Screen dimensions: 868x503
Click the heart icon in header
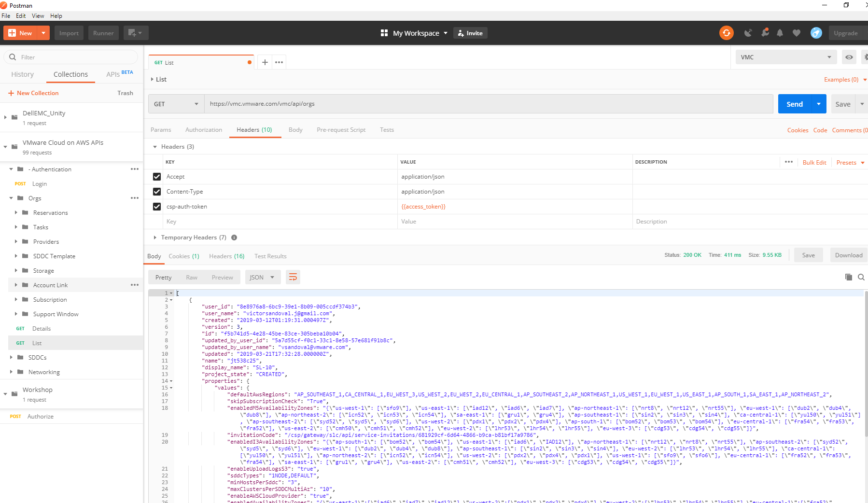tap(797, 33)
